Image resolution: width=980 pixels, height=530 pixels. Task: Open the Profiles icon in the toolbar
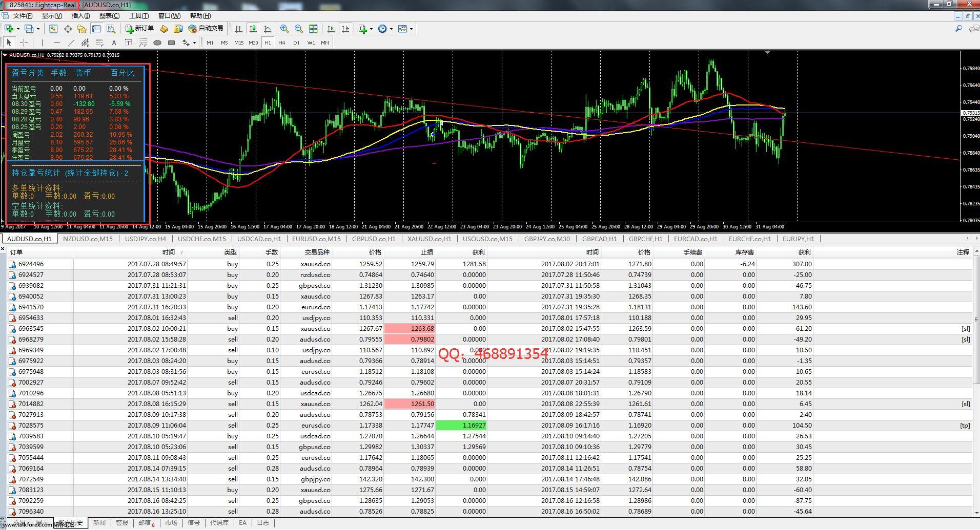[29, 29]
